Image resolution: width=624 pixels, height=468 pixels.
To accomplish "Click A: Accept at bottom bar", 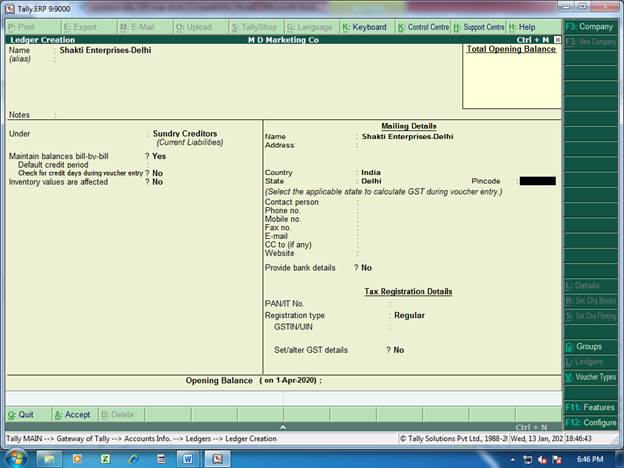I will (x=75, y=415).
